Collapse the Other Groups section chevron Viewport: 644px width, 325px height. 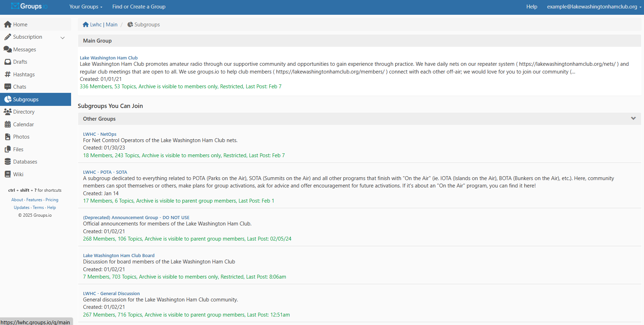(633, 119)
